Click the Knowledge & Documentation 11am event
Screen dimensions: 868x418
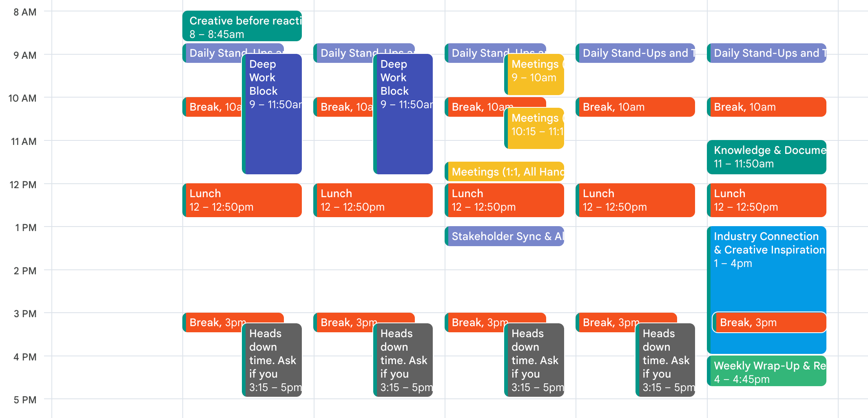pos(766,157)
